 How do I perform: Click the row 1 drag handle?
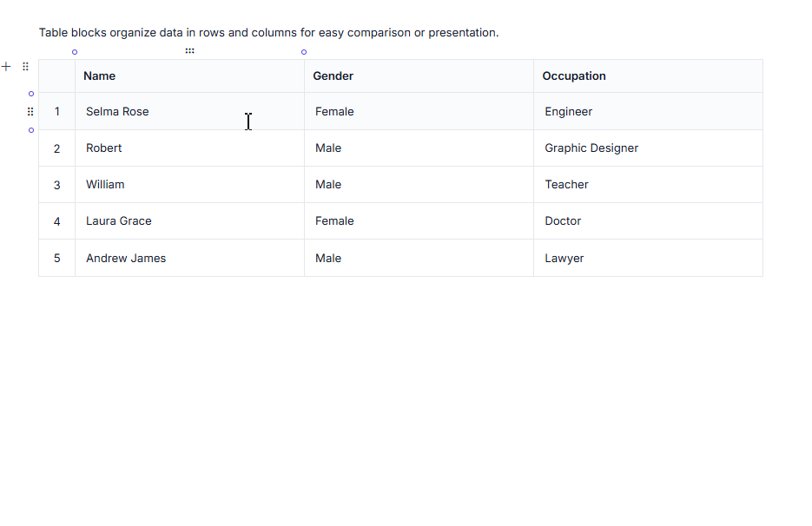click(30, 111)
